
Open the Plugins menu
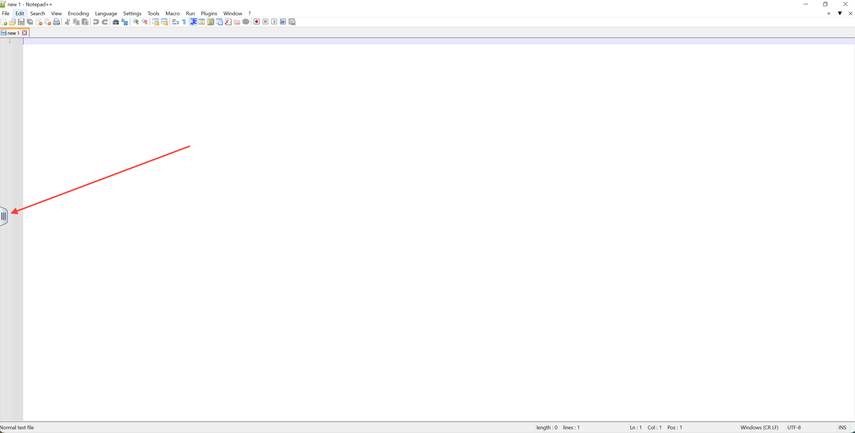209,13
